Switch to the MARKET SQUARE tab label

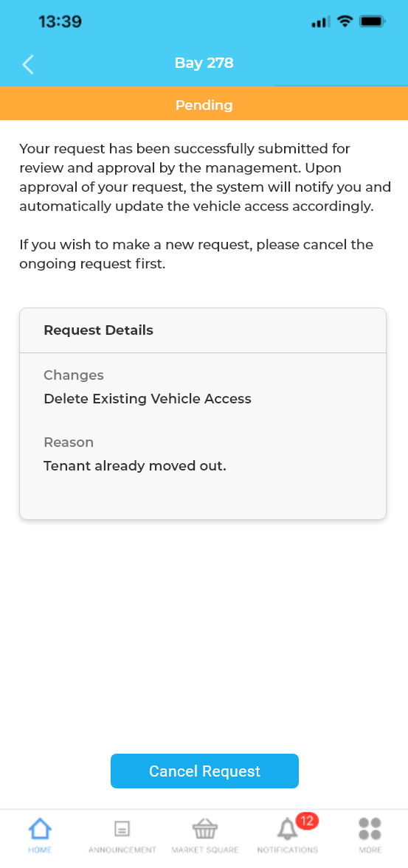pyautogui.click(x=205, y=850)
